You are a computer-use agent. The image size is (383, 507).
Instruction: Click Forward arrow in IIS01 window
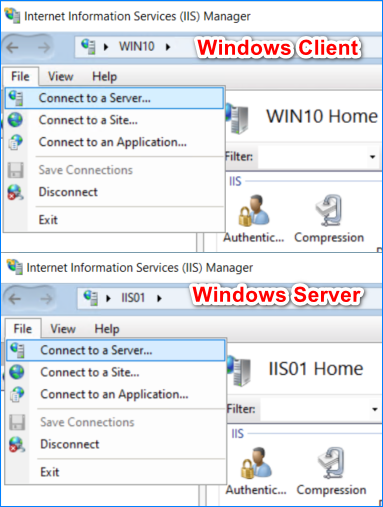(x=46, y=299)
